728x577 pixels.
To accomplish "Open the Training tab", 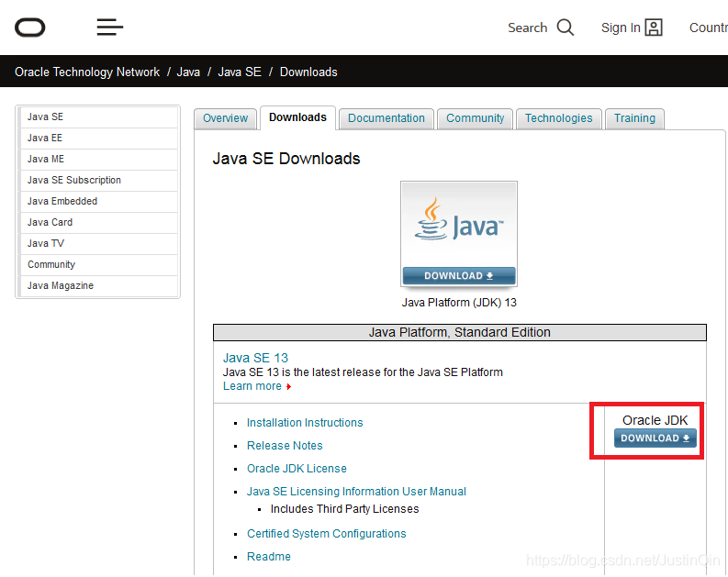I will tap(634, 118).
